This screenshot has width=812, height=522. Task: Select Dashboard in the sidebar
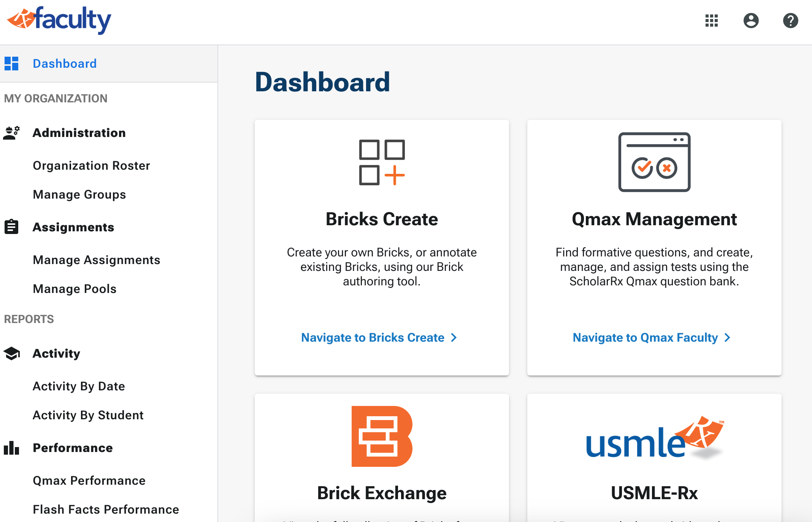pyautogui.click(x=109, y=64)
